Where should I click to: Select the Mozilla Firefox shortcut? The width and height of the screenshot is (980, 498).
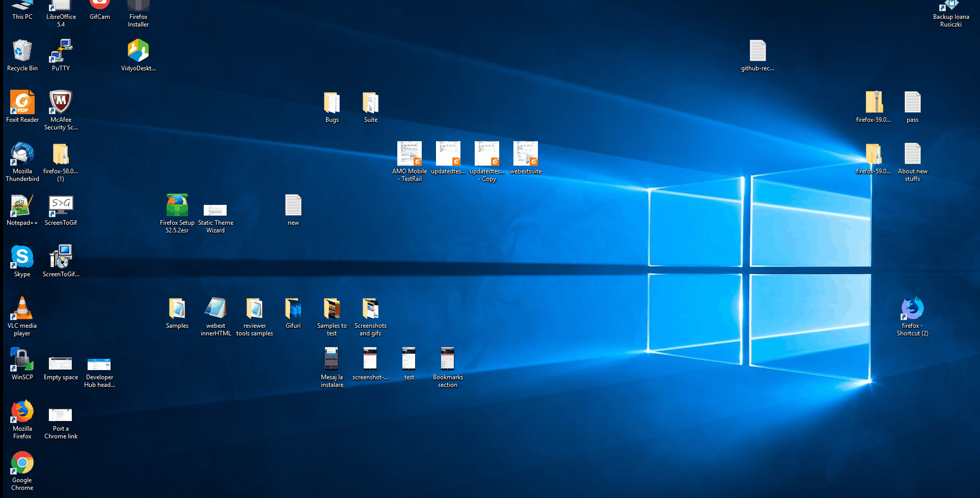coord(22,420)
